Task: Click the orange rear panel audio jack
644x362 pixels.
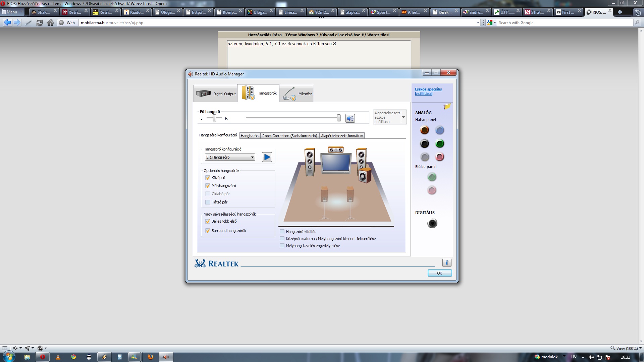Action: tap(425, 130)
